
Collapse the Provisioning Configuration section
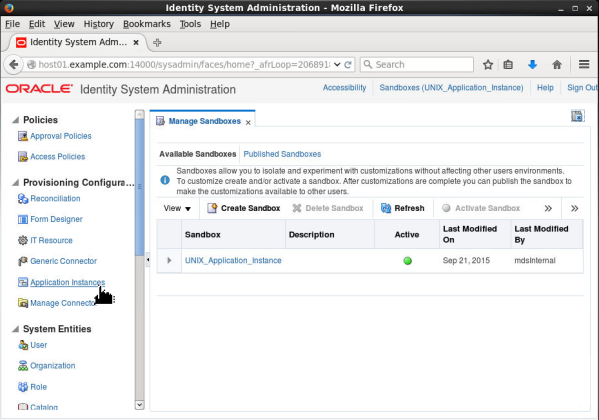pos(16,183)
